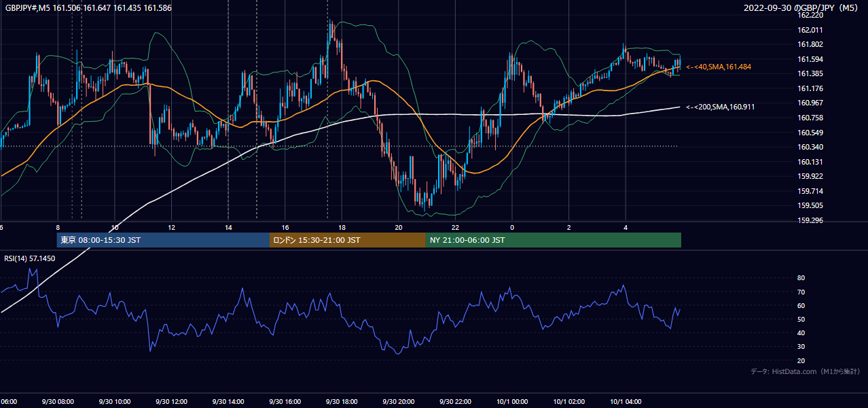Click the 160.340 price axis label

(810, 147)
